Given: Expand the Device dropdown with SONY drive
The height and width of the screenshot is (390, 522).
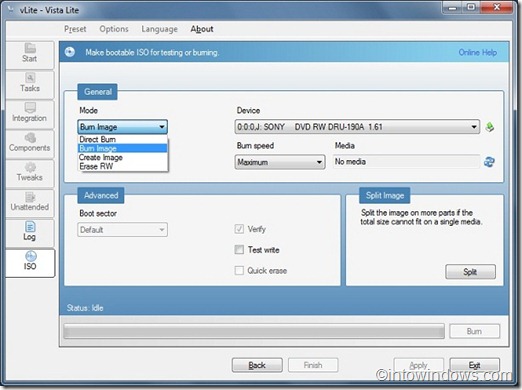Looking at the screenshot, I should coord(357,127).
